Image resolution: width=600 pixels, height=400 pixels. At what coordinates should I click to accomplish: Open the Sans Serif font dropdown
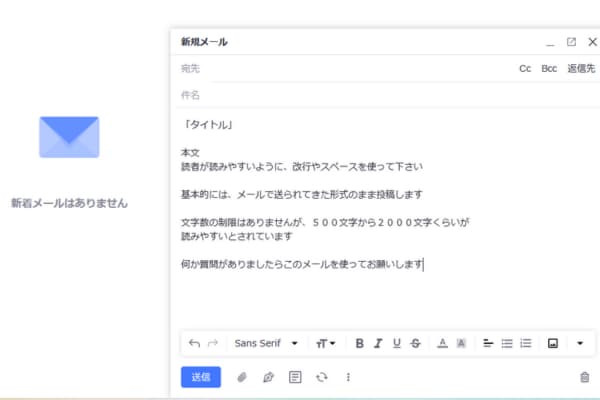(266, 343)
